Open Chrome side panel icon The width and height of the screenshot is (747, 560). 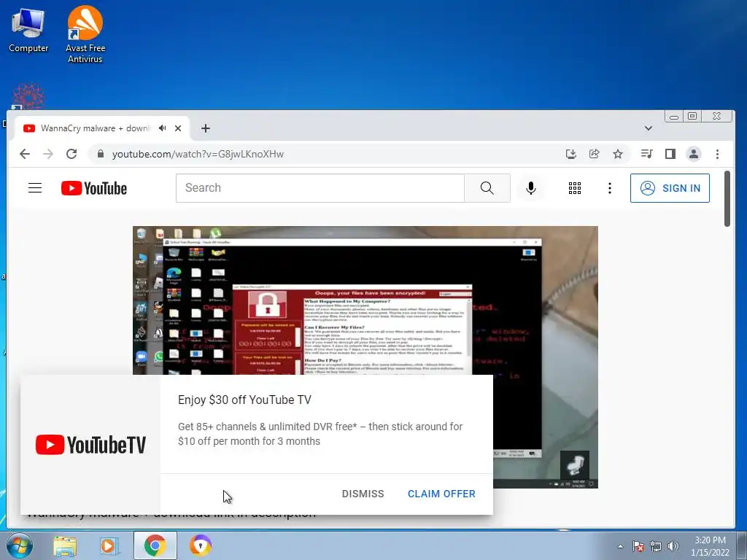click(x=670, y=154)
